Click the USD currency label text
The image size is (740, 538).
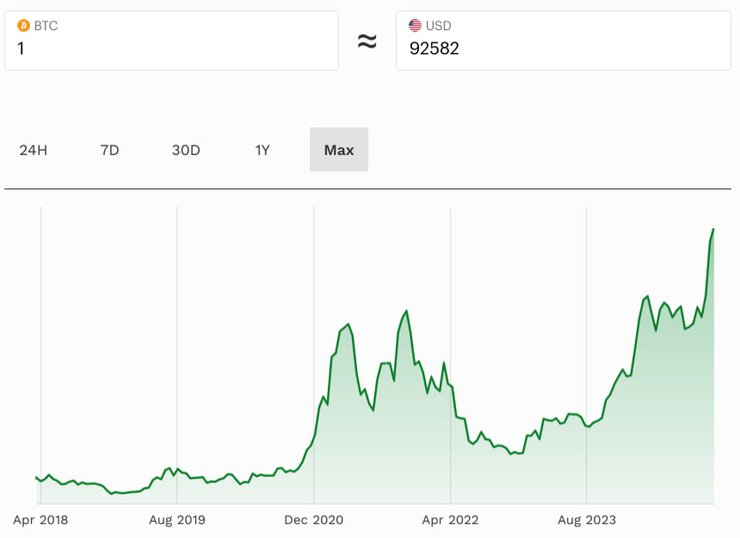(x=438, y=26)
